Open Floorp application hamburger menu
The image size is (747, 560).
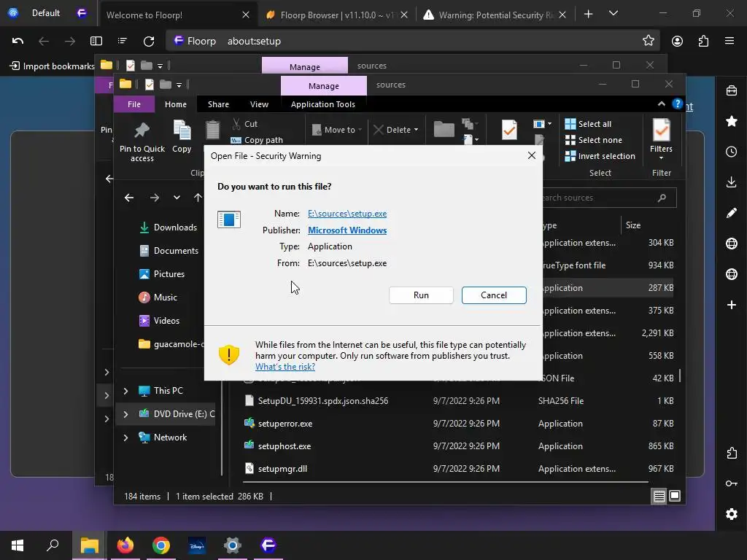click(x=729, y=42)
